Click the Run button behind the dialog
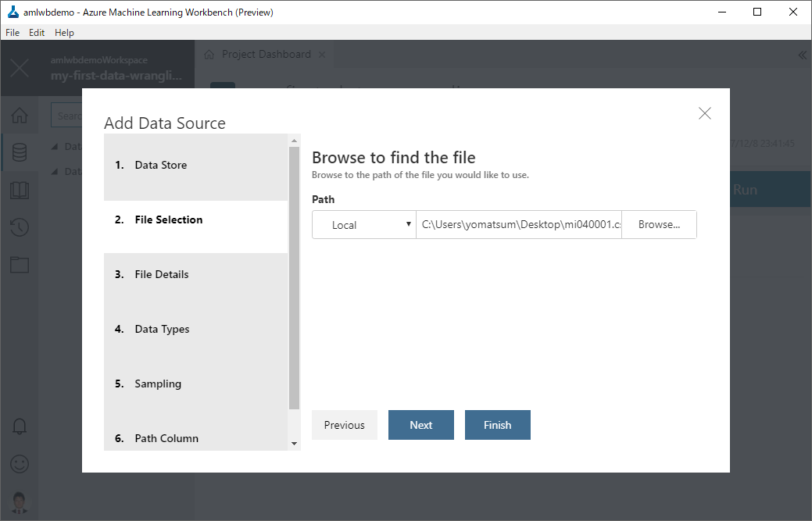 771,190
